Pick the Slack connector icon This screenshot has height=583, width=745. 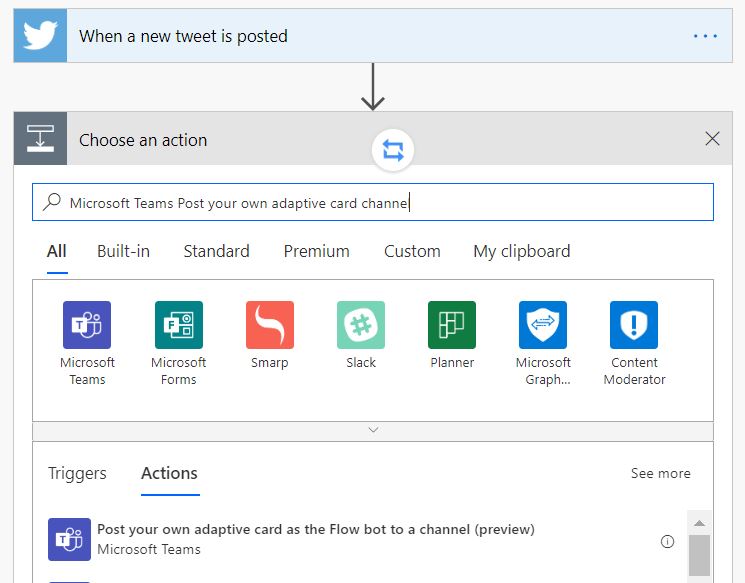click(361, 325)
